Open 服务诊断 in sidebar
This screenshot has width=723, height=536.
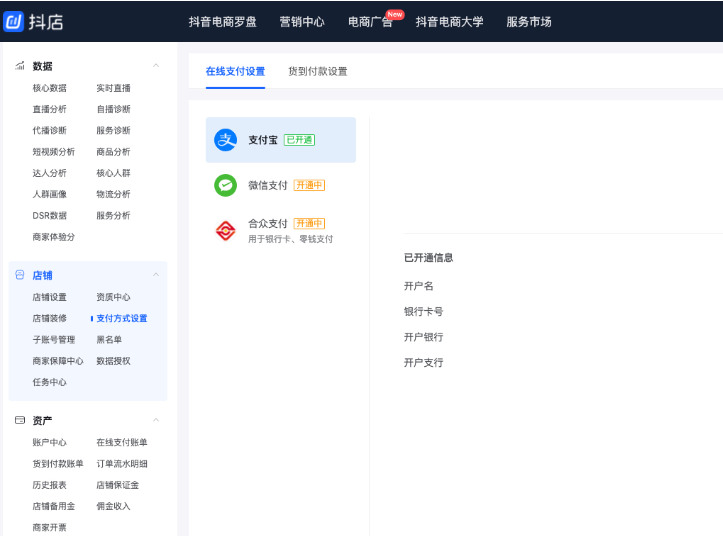point(113,130)
